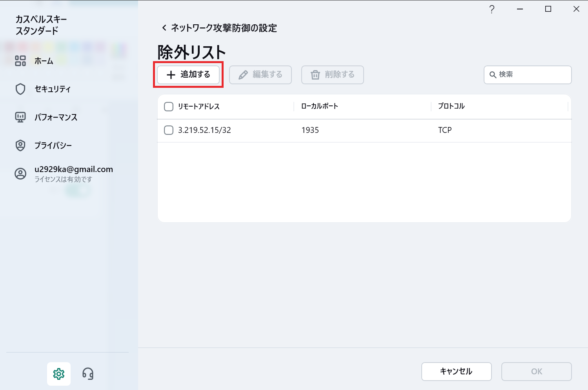Image resolution: width=588 pixels, height=390 pixels.
Task: Focus the 検索 search field
Action: point(528,74)
